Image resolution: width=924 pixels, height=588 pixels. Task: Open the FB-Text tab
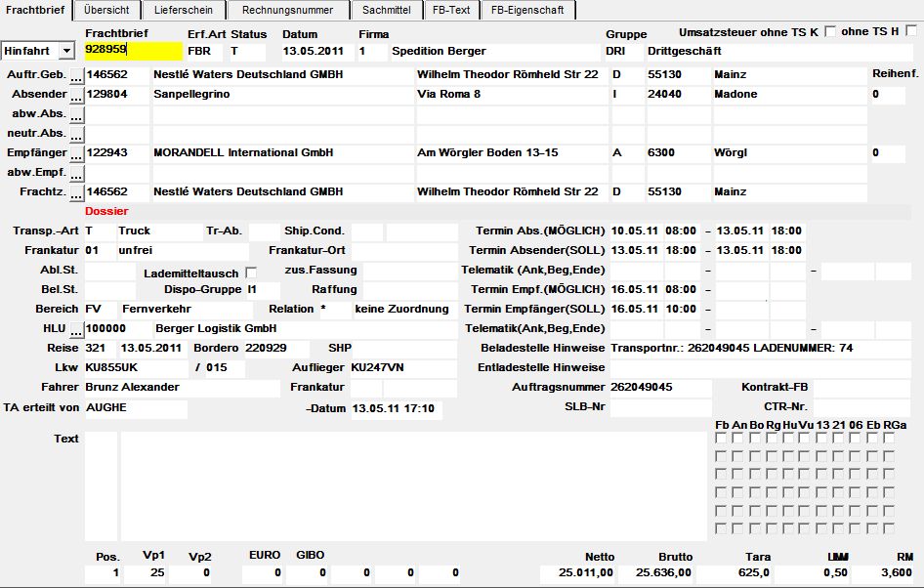pos(451,10)
